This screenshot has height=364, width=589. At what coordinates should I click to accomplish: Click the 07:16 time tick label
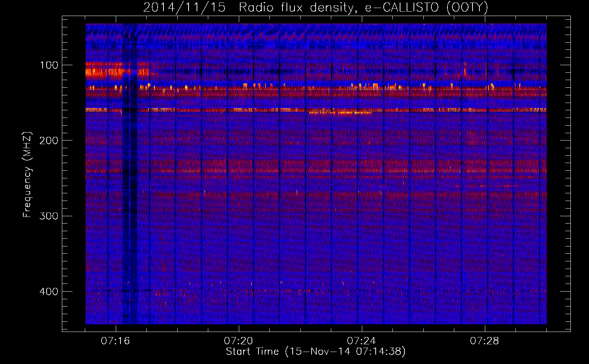pyautogui.click(x=116, y=341)
